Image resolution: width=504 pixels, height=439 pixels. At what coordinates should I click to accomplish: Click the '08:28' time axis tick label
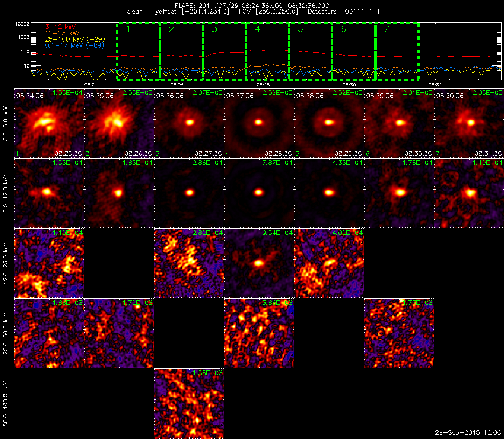click(263, 85)
